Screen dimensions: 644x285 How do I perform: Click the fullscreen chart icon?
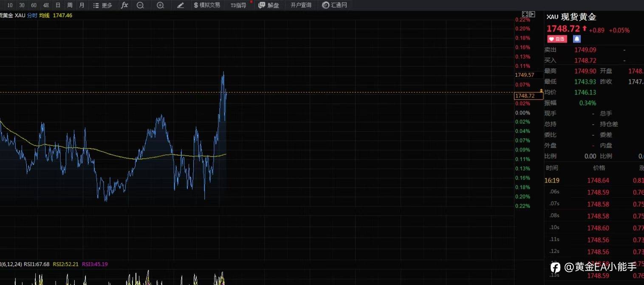pyautogui.click(x=525, y=14)
